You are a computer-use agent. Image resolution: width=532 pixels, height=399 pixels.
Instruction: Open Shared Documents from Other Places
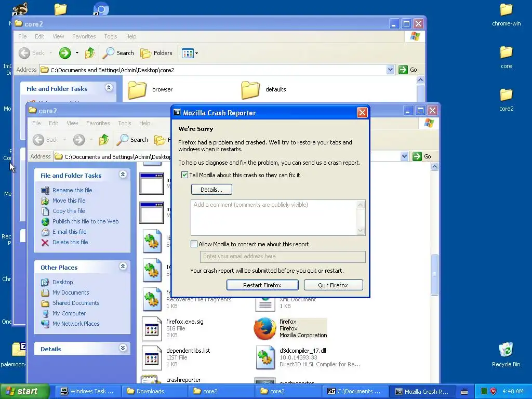coord(76,303)
